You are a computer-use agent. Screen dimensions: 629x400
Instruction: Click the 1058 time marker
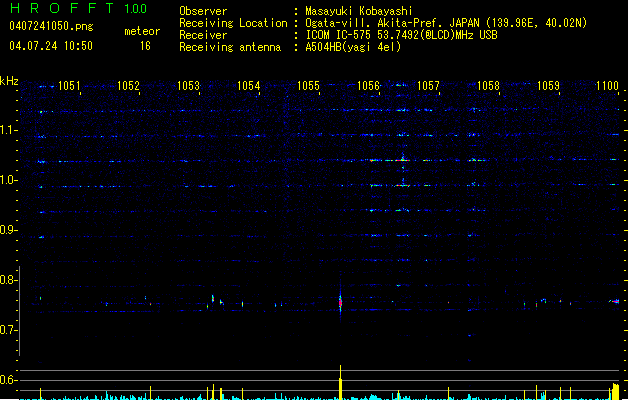click(x=488, y=85)
